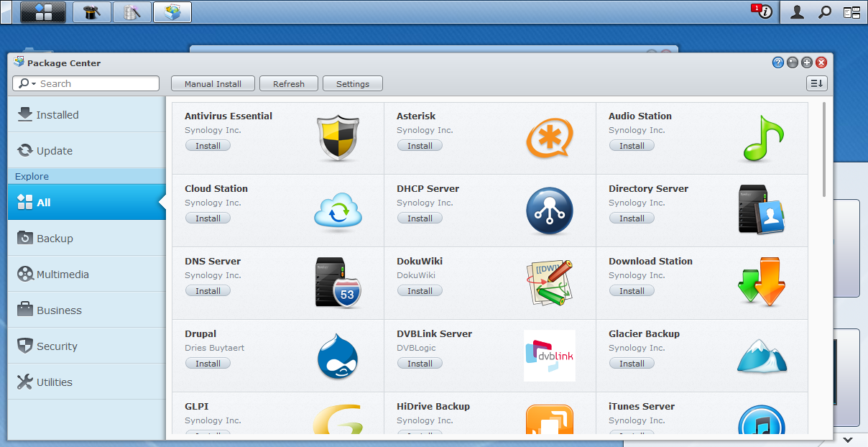Focus the package Search field
The image size is (868, 447).
86,83
